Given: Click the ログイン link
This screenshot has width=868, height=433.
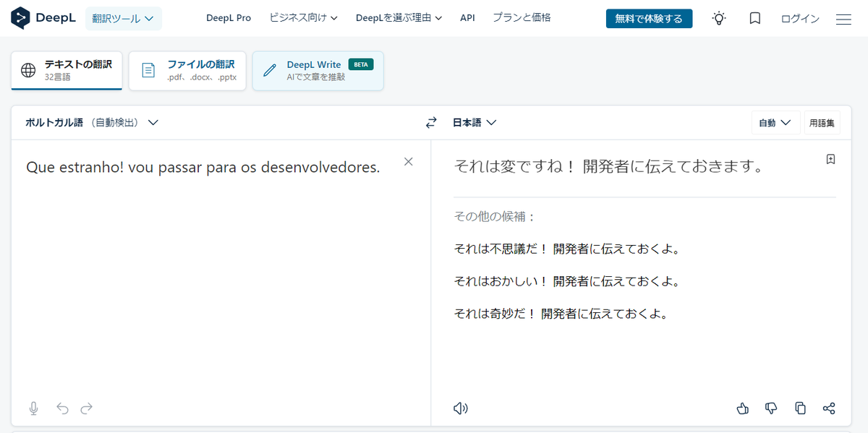Looking at the screenshot, I should tap(800, 19).
